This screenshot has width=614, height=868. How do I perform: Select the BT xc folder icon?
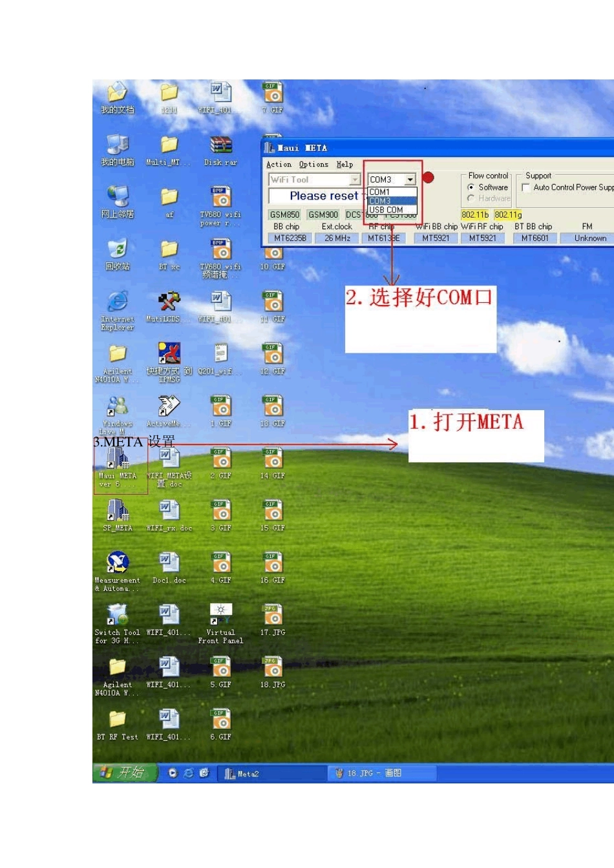(169, 255)
